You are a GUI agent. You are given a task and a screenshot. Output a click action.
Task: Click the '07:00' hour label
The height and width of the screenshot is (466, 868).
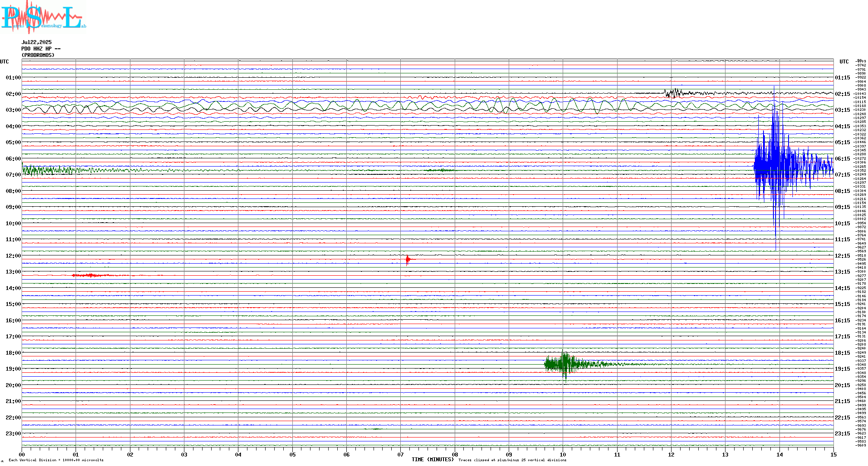tap(13, 175)
